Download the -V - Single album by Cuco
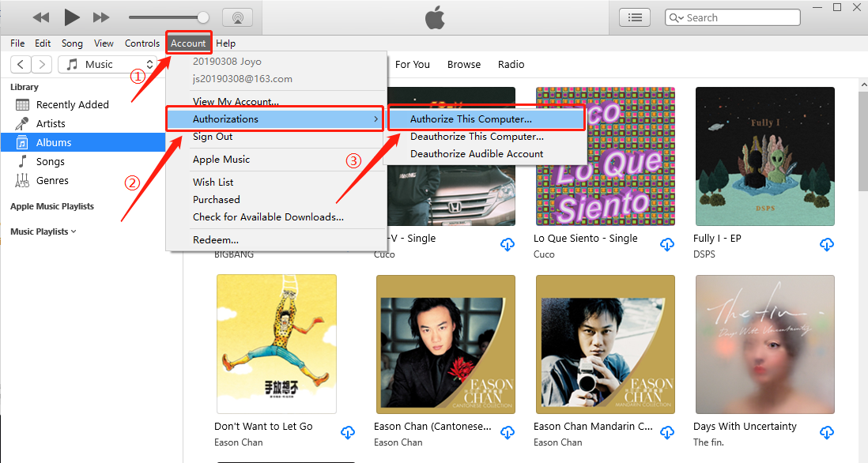Viewport: 868px width, 463px height. pos(507,244)
